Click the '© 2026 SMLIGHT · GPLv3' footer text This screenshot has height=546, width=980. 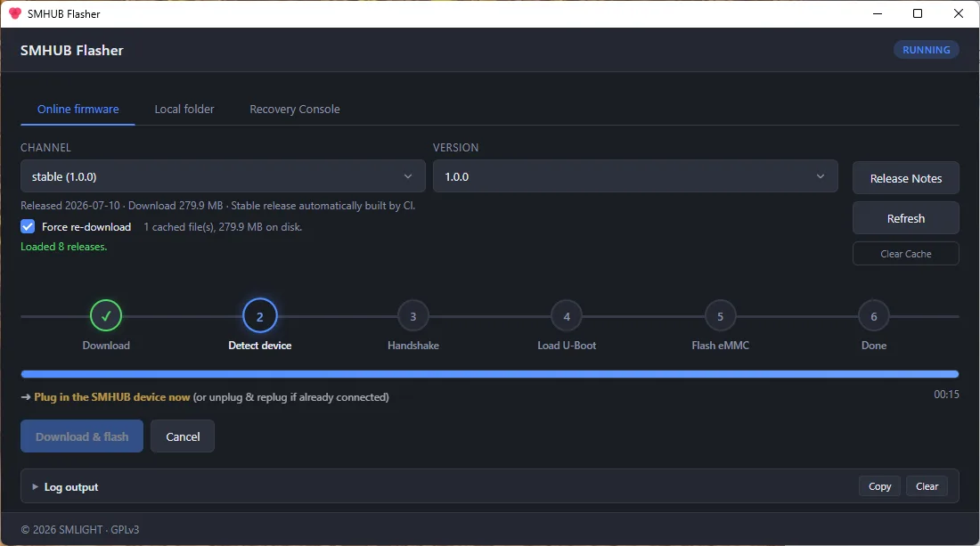coord(80,529)
